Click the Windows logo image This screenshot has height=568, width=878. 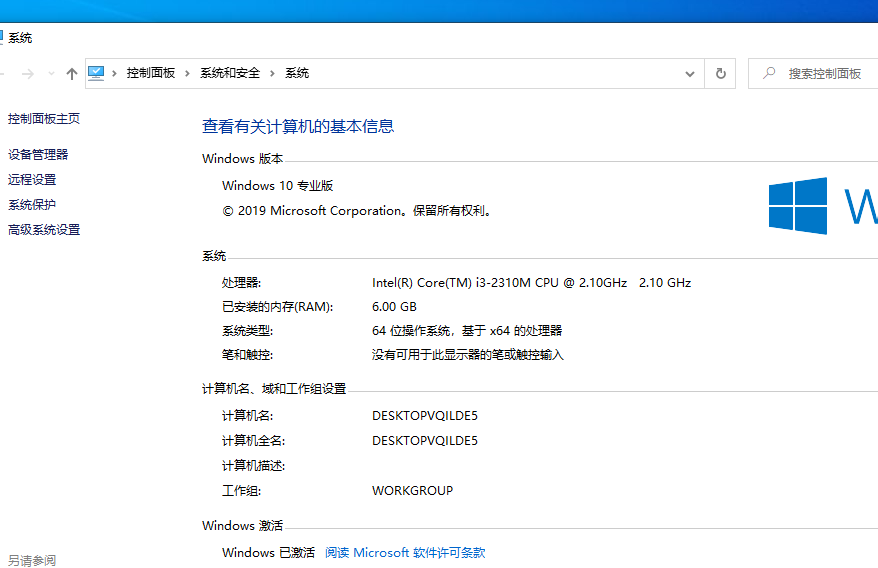[797, 206]
